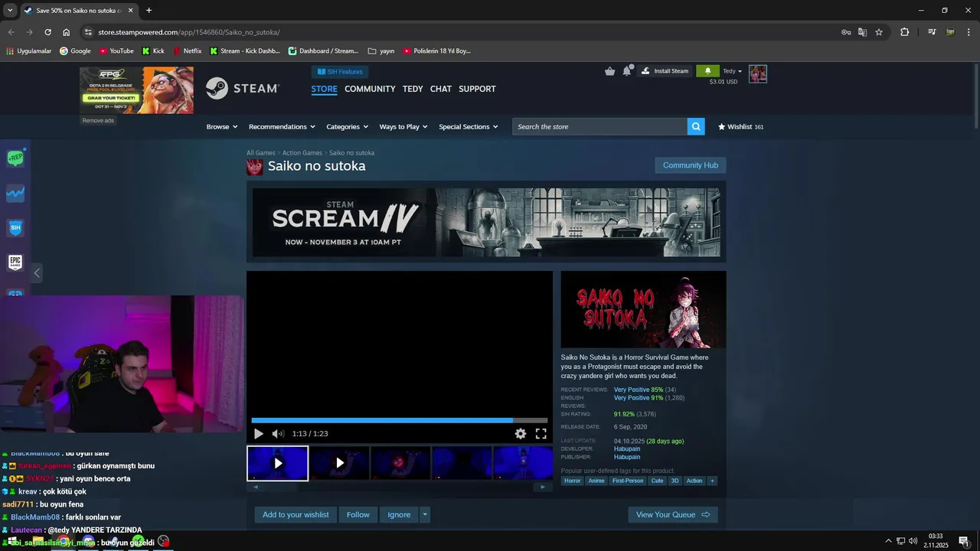The width and height of the screenshot is (980, 551).
Task: Collapse the left sidebar with the arrow
Action: click(37, 272)
